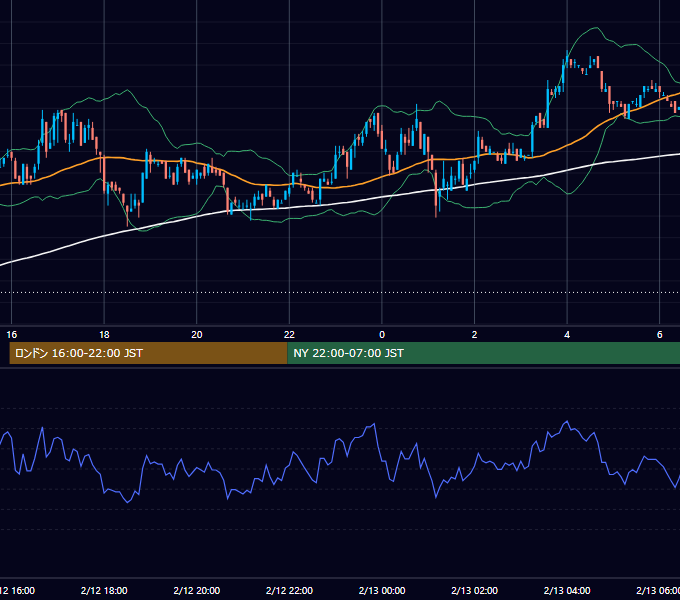Image resolution: width=680 pixels, height=600 pixels.
Task: Click the 0 hour axis label
Action: pos(382,335)
